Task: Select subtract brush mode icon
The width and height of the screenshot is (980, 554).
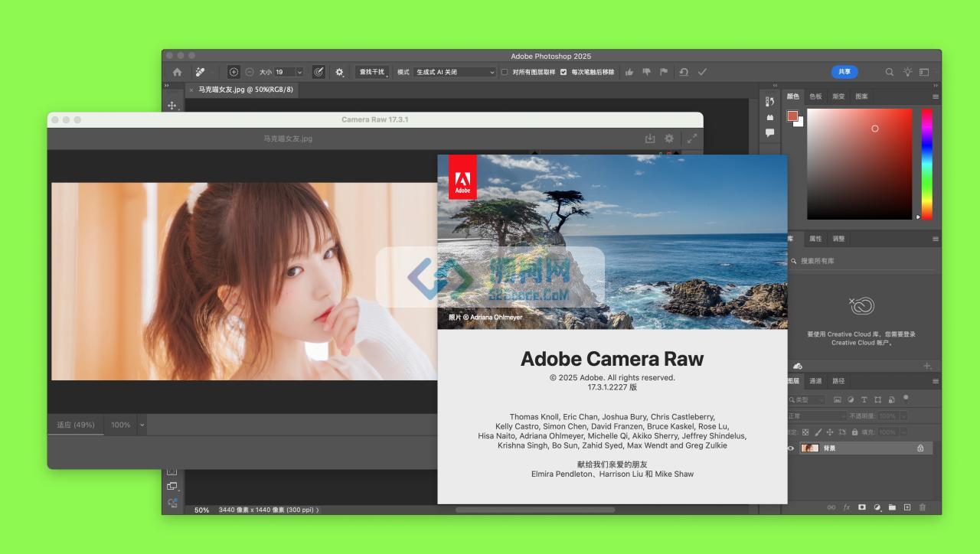Action: click(250, 72)
